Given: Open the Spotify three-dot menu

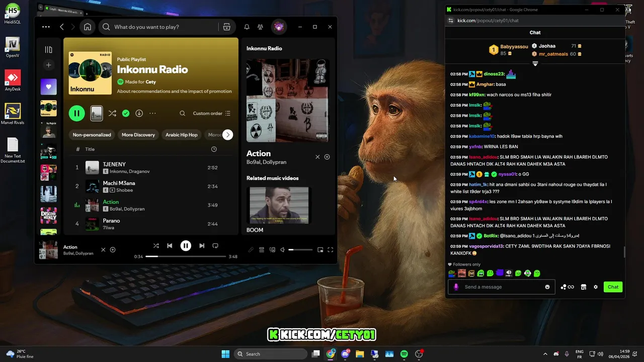Looking at the screenshot, I should point(46,27).
